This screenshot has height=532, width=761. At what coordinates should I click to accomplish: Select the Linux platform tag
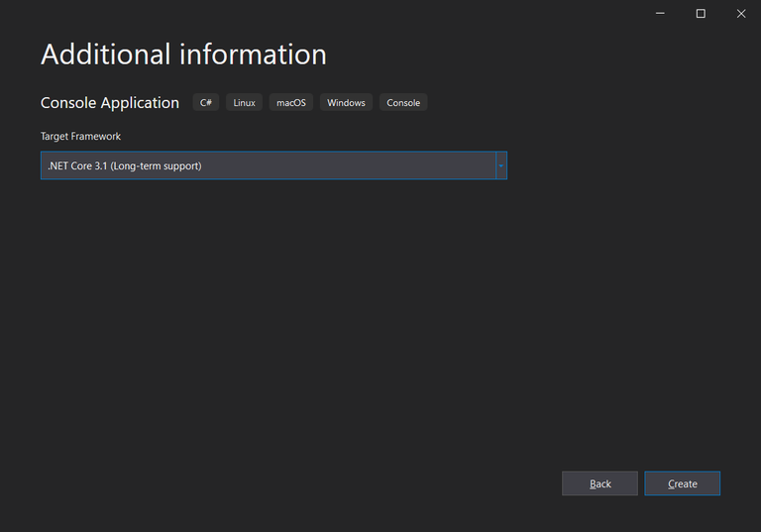click(244, 102)
